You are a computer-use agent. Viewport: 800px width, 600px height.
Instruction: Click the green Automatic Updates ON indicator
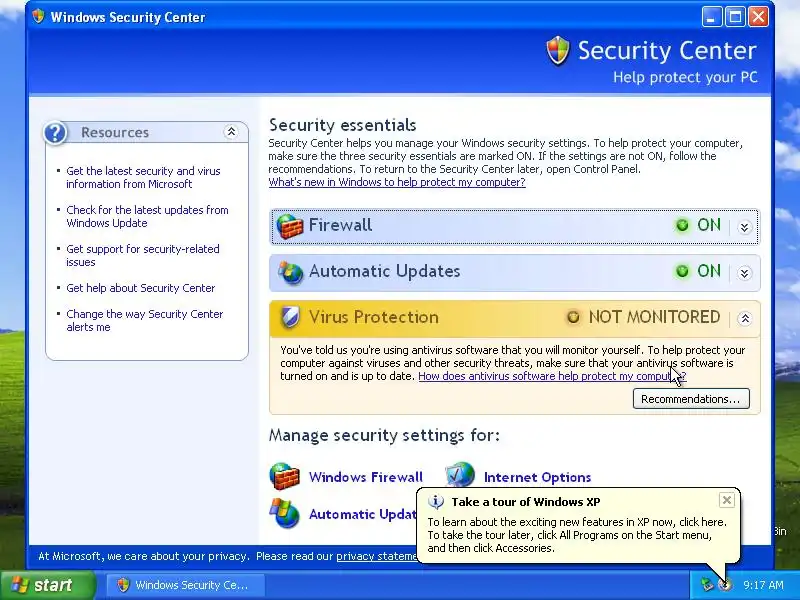pos(682,271)
